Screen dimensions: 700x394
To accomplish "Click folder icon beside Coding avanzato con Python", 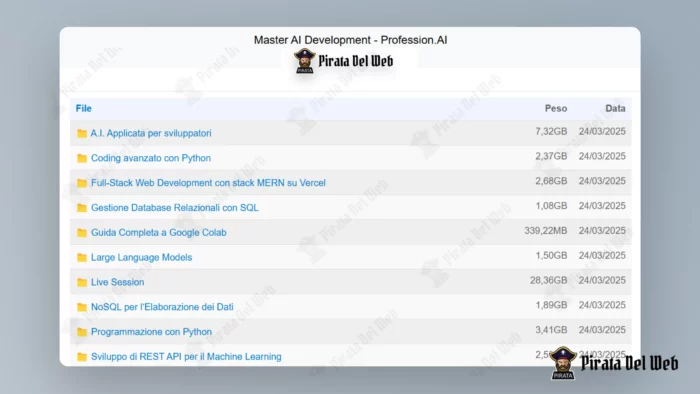I will pyautogui.click(x=82, y=158).
